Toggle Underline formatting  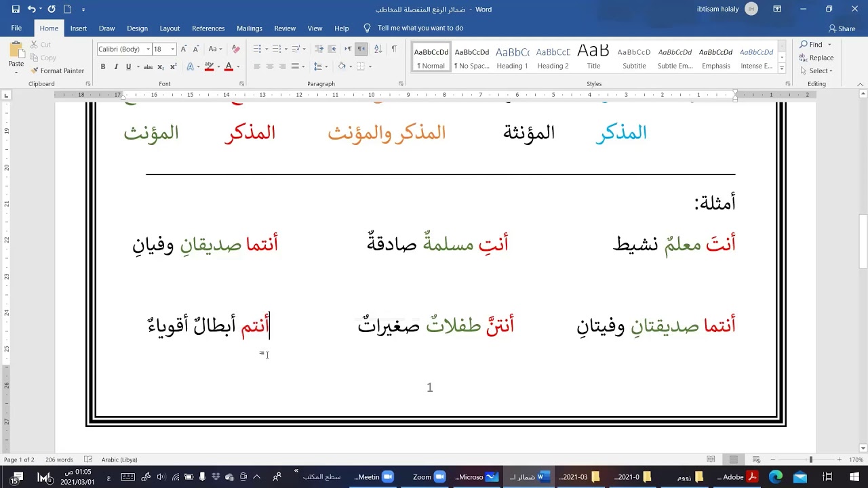point(128,66)
